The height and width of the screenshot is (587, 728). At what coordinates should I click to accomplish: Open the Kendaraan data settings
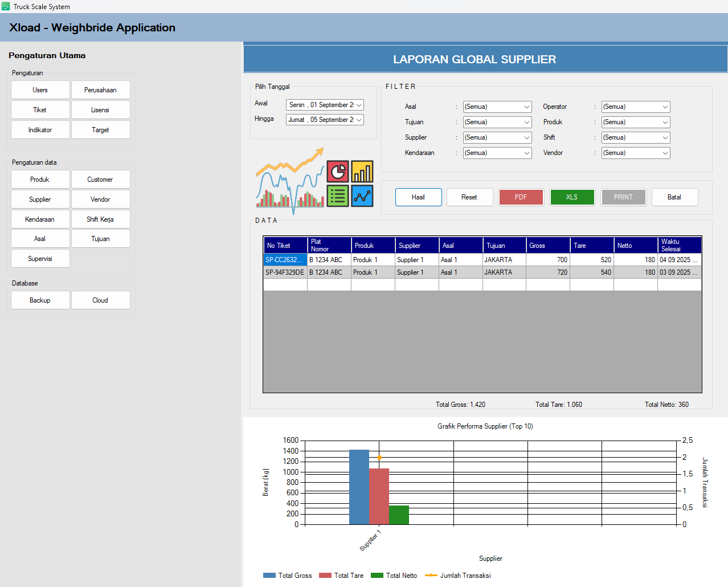point(40,219)
